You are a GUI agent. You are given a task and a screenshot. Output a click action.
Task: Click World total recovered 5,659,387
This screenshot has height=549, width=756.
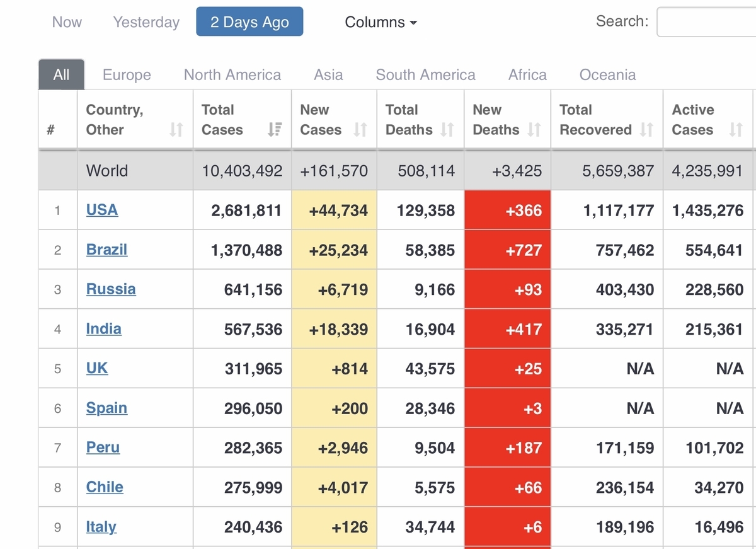[618, 171]
